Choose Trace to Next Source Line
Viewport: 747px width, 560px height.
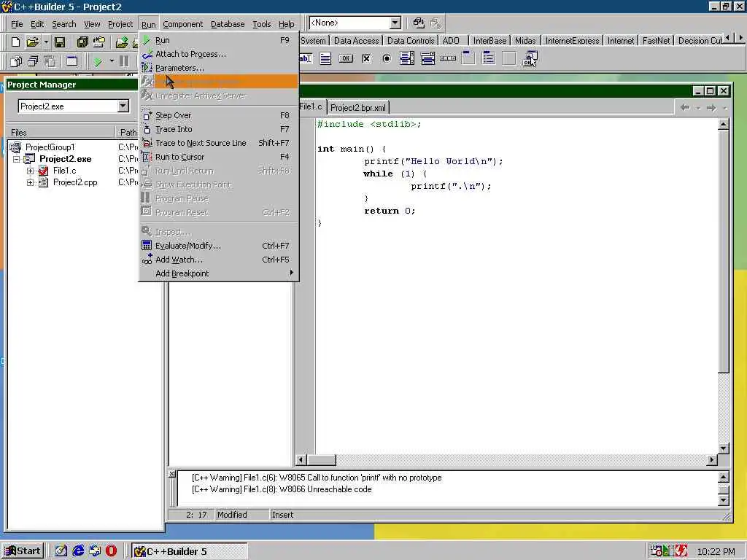[219, 143]
